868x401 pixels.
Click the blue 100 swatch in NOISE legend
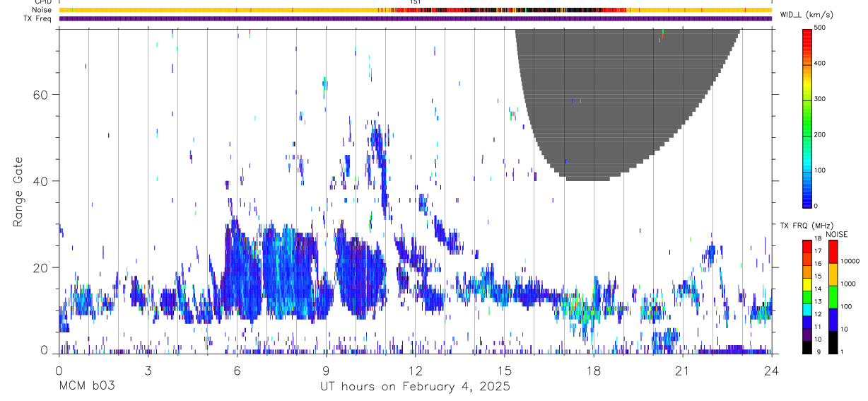(x=833, y=320)
